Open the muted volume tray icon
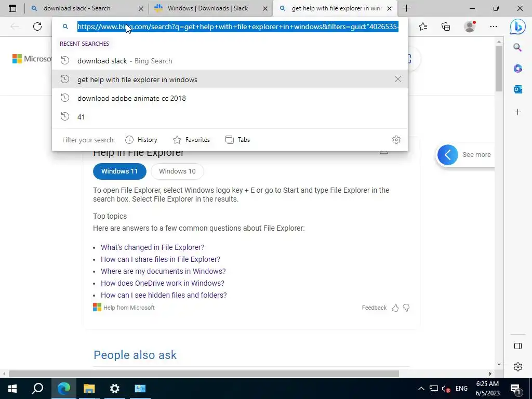Image resolution: width=532 pixels, height=399 pixels. pos(446,389)
